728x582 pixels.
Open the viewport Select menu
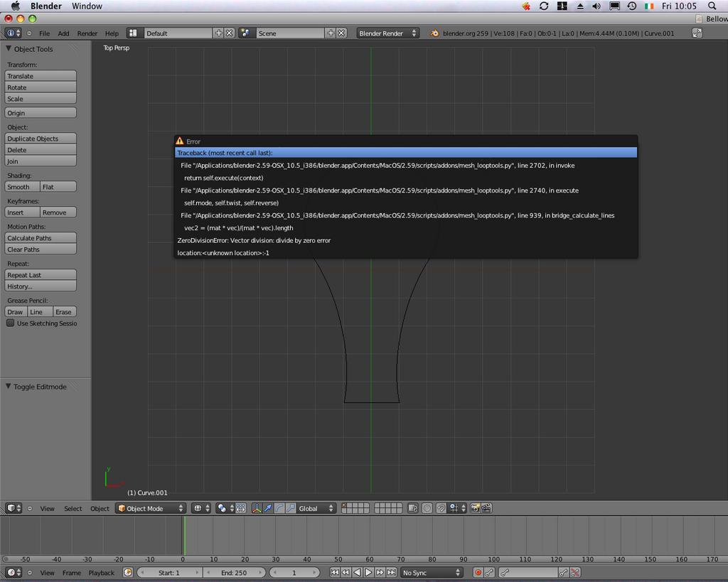pos(73,509)
